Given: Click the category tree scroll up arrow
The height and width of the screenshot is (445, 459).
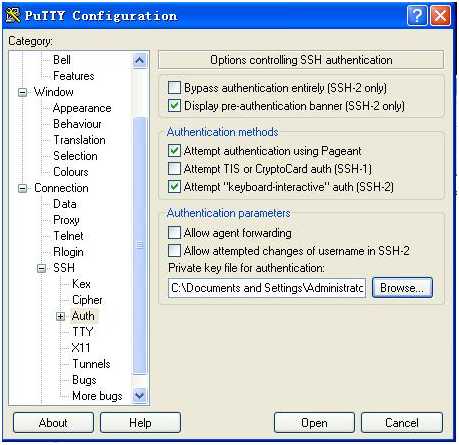Looking at the screenshot, I should (139, 60).
